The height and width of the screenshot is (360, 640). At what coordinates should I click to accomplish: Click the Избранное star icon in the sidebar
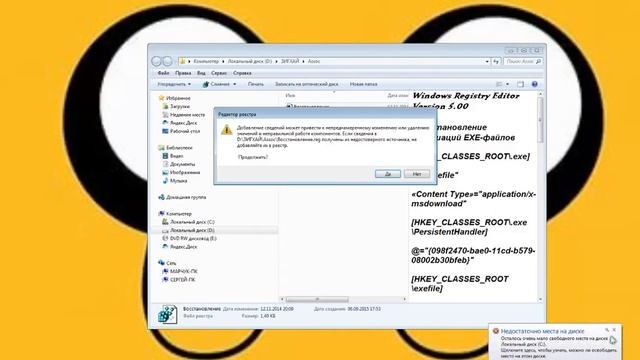pyautogui.click(x=161, y=98)
